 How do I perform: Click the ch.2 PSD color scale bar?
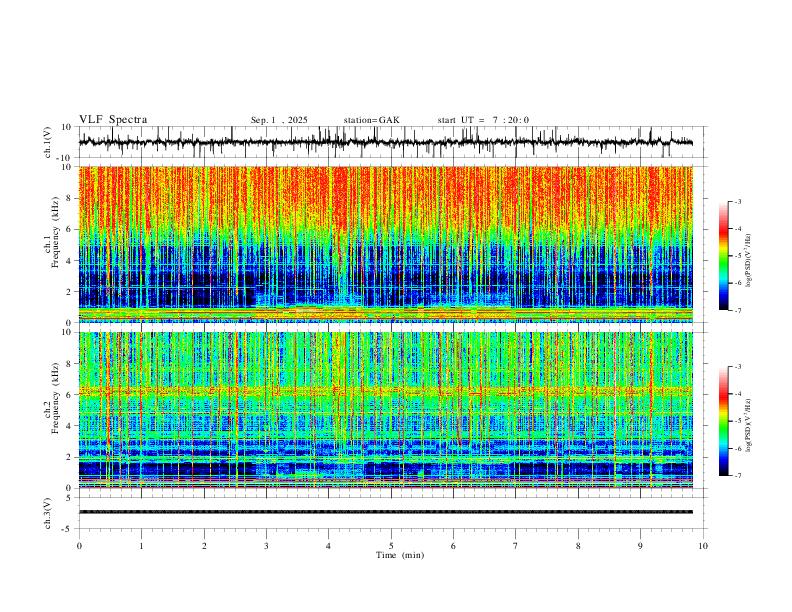[724, 421]
